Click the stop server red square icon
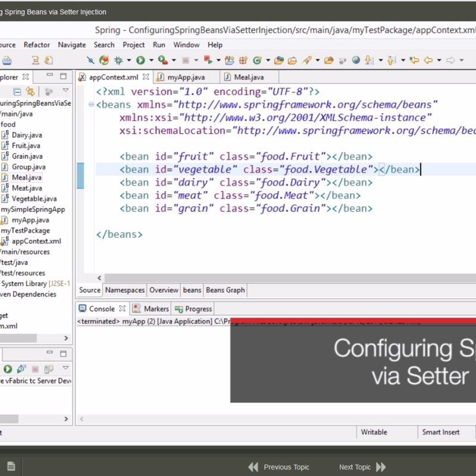Screen dimensions: 476x476 (35, 369)
